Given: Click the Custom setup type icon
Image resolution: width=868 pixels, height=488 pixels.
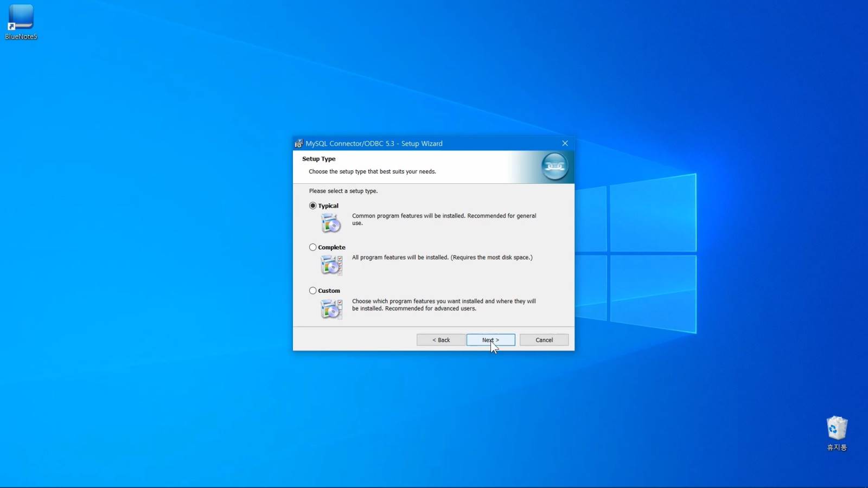Looking at the screenshot, I should [x=331, y=309].
